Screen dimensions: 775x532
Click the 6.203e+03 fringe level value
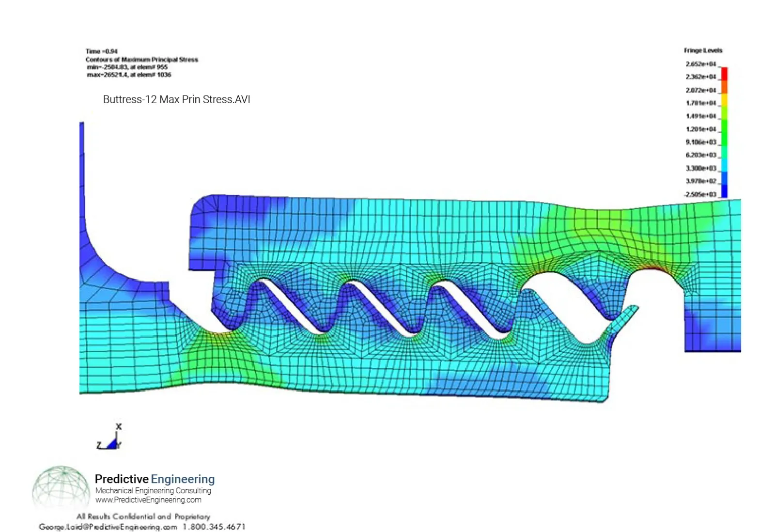[x=700, y=155]
